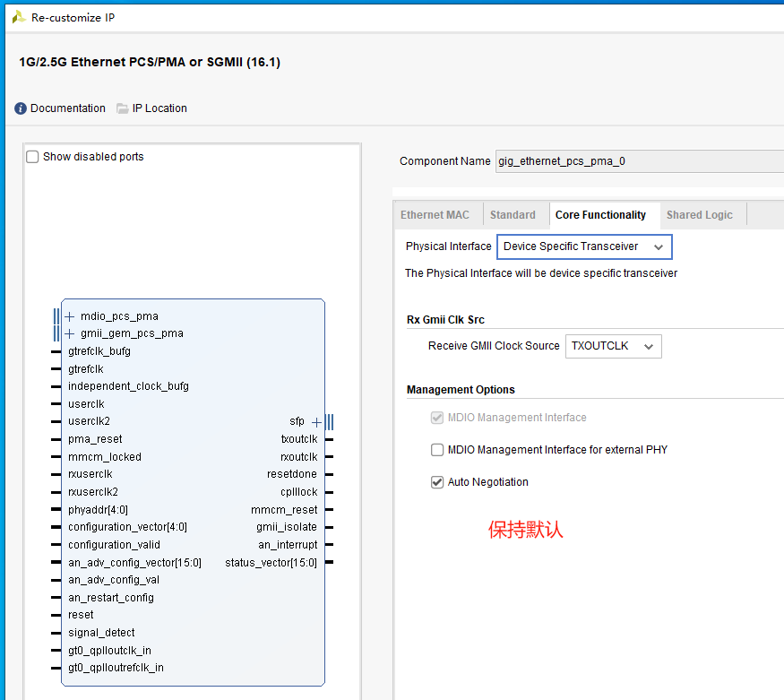
Task: Click the gt0_qplloutclk_in port
Action: pos(109,651)
